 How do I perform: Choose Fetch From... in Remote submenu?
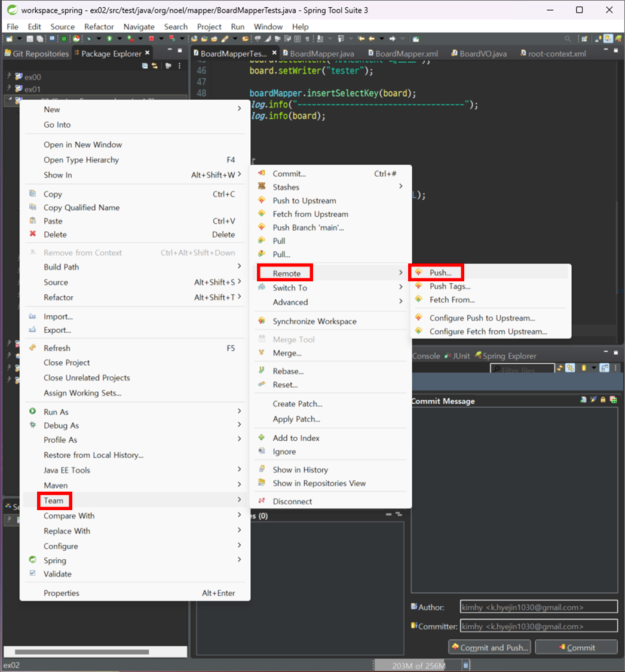pos(491,300)
